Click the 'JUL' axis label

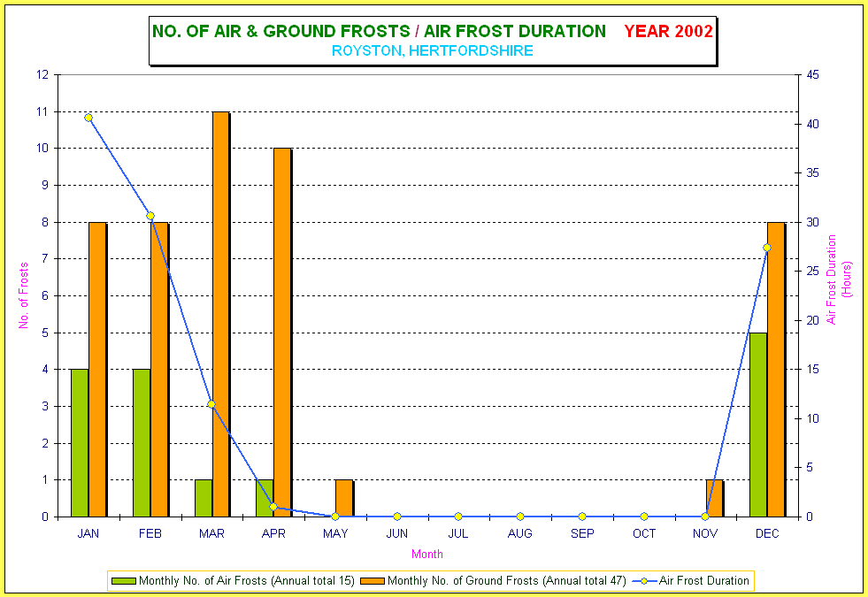click(458, 533)
